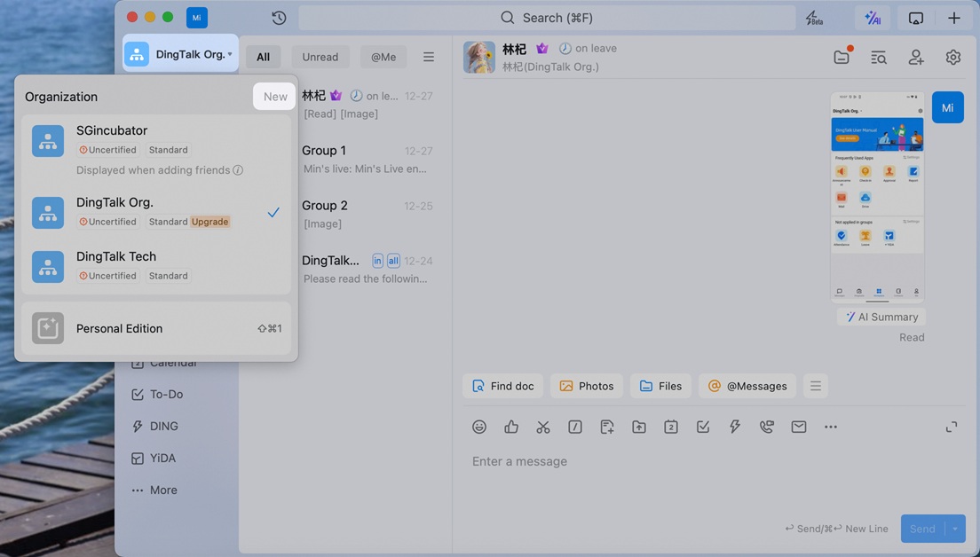Open the AI assistant icon in title bar

tap(873, 18)
